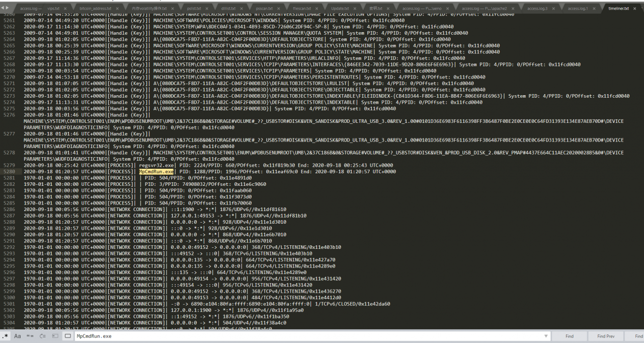Click ::1:1900 connection on line 5286
Image resolution: width=644 pixels, height=343 pixels.
pos(183,209)
